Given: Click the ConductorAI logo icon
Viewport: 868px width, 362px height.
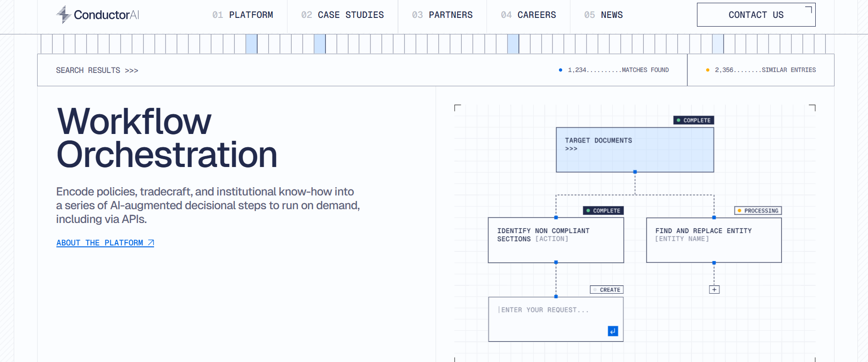Looking at the screenshot, I should point(63,15).
